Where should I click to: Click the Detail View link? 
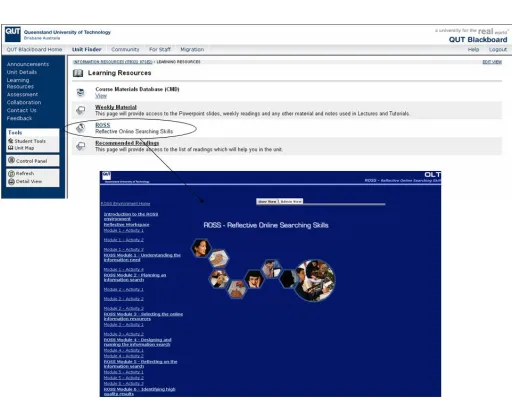click(x=29, y=181)
